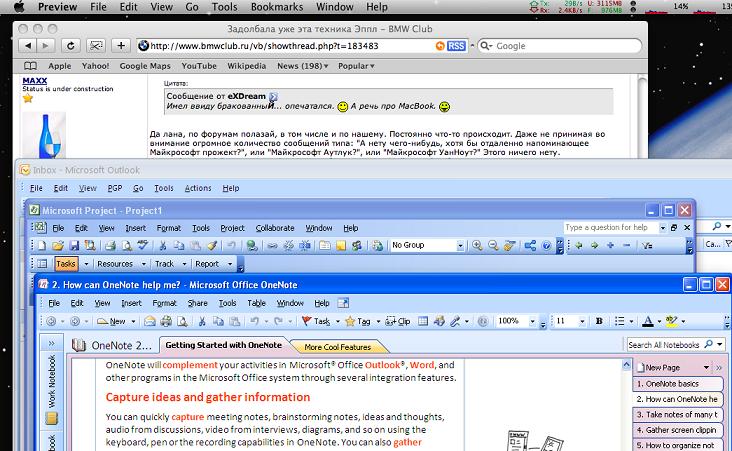
Task: Open the Bookmarks menu in macOS menu bar
Action: (x=277, y=7)
